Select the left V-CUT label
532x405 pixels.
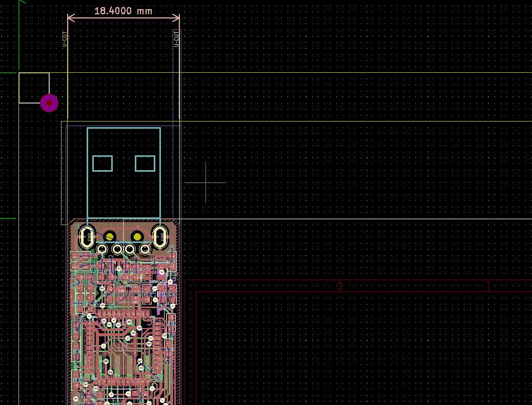[65, 39]
